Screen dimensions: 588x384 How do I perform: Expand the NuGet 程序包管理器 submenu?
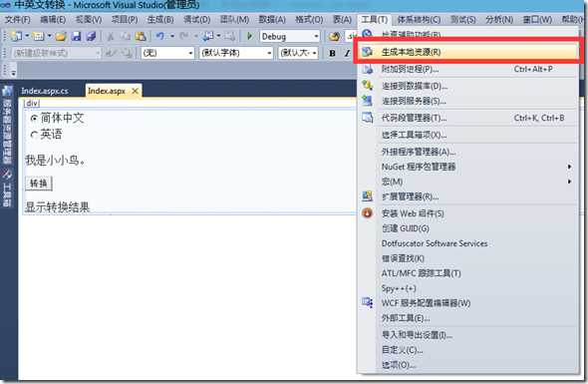coord(569,167)
